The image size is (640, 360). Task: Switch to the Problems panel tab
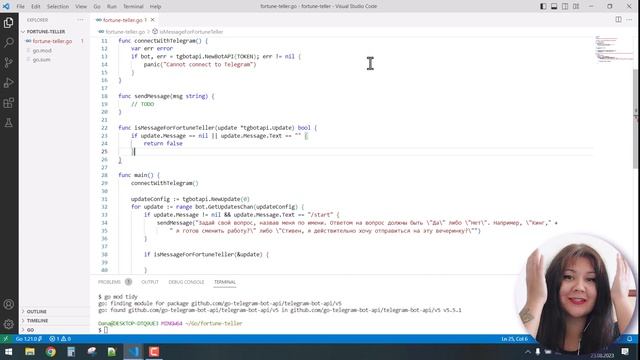(109, 282)
